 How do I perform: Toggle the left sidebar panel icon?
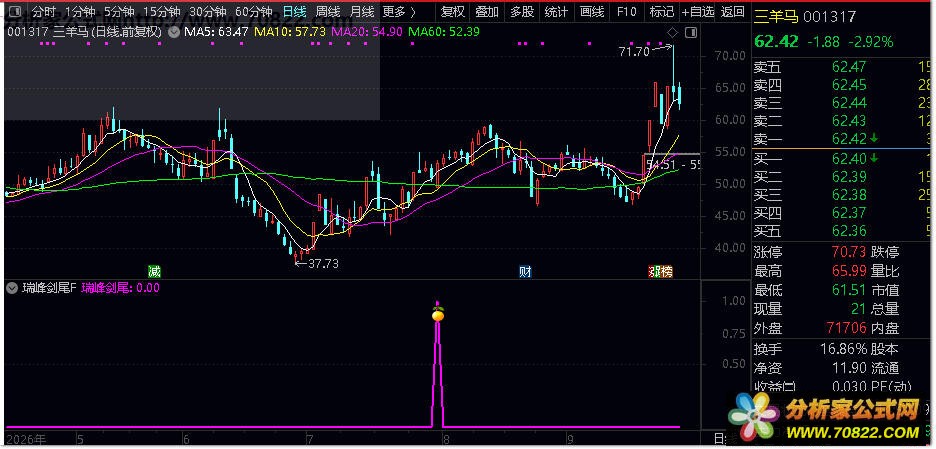(x=16, y=11)
